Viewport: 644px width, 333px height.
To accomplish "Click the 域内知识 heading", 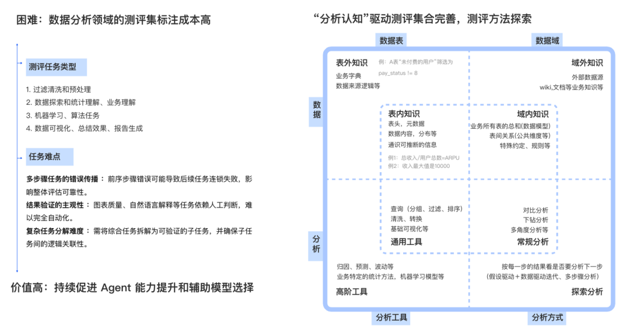I will click(x=532, y=114).
